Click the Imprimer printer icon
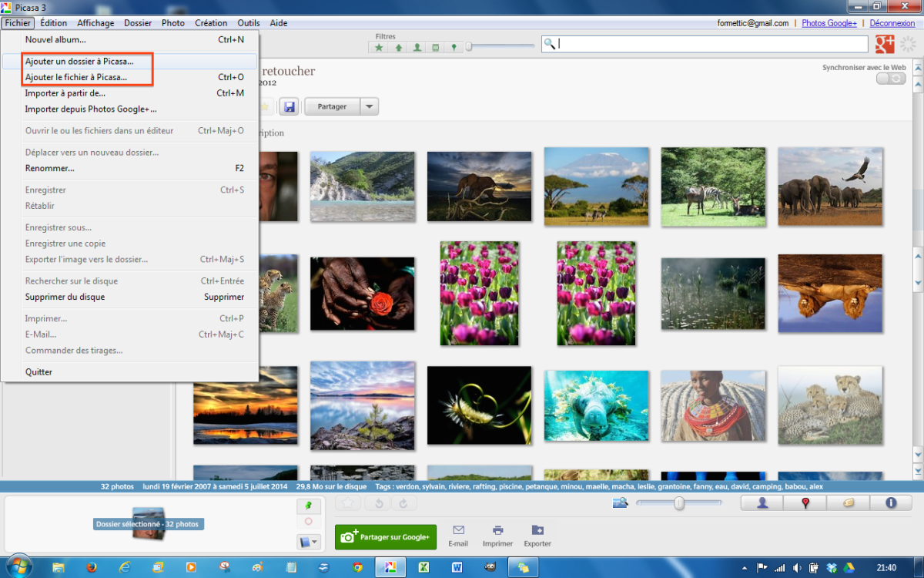The height and width of the screenshot is (578, 924). 498,530
